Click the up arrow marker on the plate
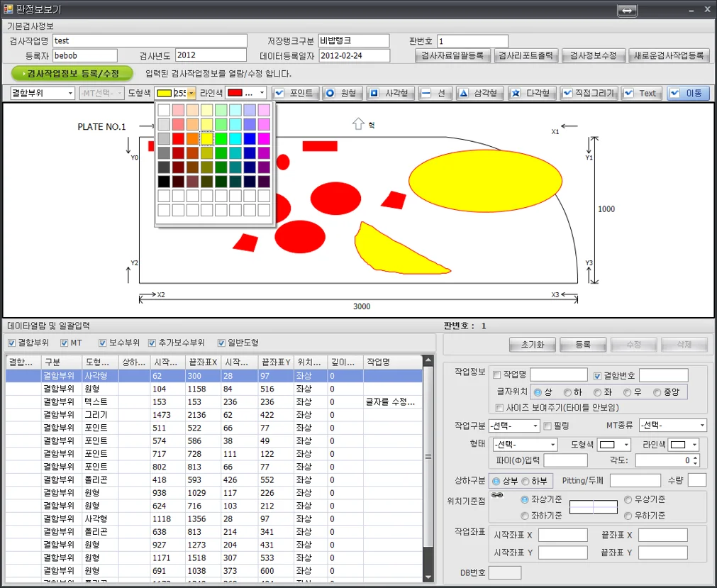 click(x=358, y=123)
